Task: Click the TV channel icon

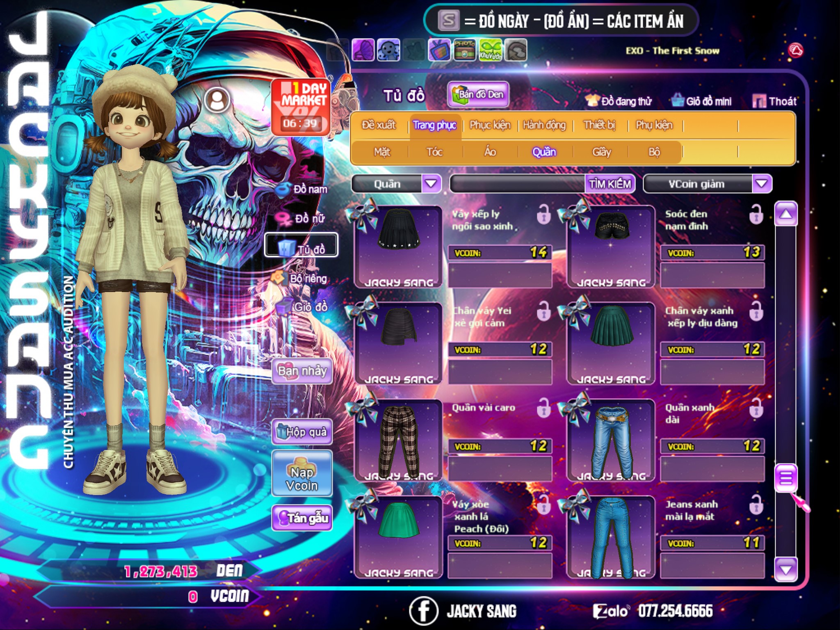Action: click(439, 50)
